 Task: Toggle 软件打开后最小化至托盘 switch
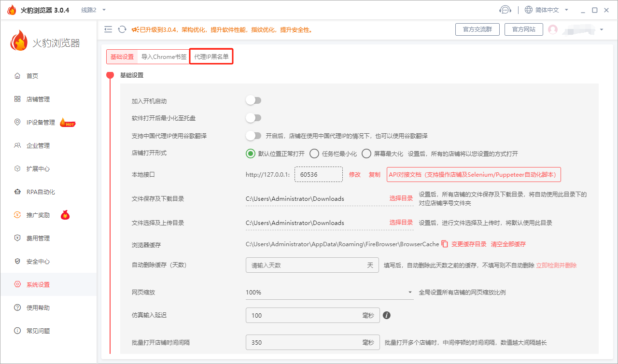pos(253,117)
